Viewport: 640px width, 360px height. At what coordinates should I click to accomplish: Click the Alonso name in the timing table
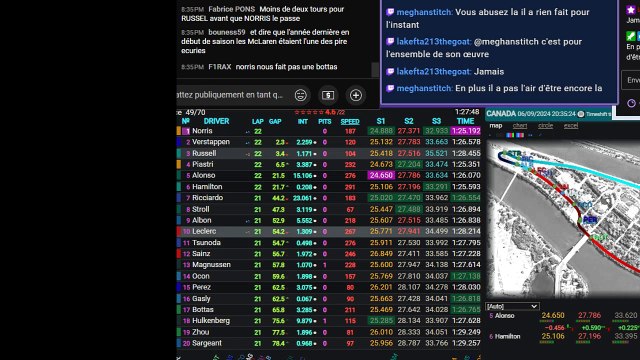pyautogui.click(x=204, y=176)
